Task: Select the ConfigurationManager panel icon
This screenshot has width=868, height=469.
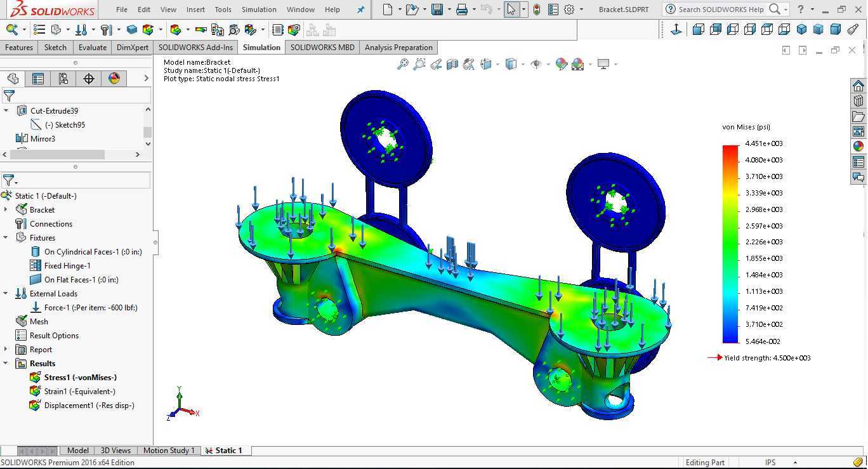Action: point(63,78)
